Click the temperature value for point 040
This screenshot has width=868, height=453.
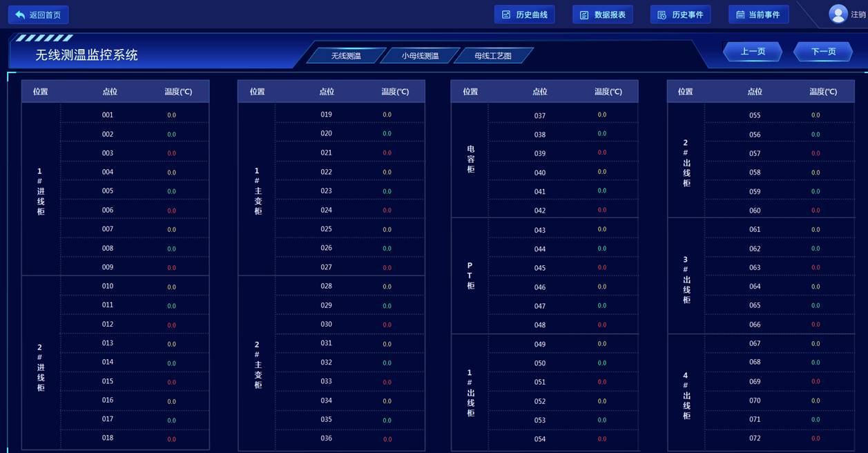[x=602, y=172]
